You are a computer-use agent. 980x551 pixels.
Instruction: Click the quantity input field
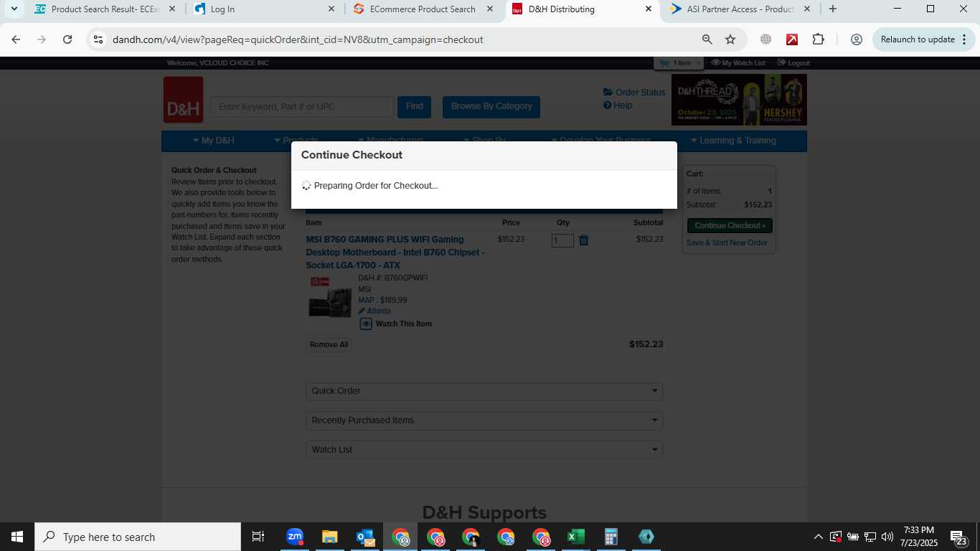tap(562, 240)
